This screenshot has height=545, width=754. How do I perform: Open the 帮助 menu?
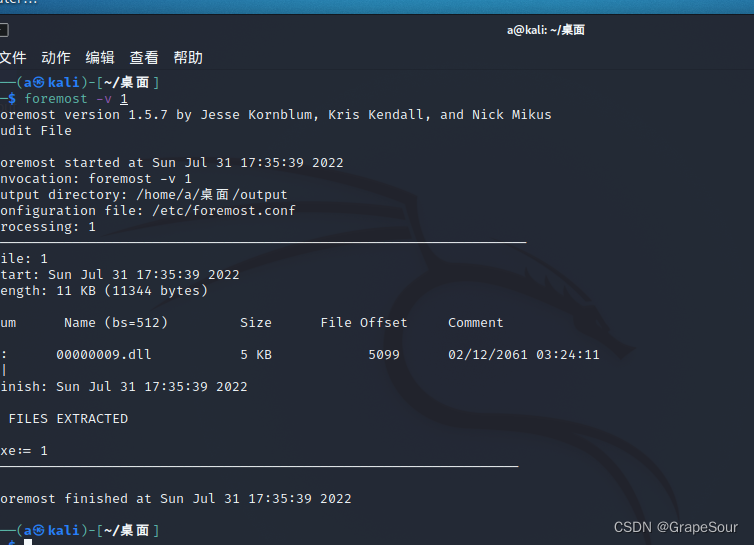(188, 58)
